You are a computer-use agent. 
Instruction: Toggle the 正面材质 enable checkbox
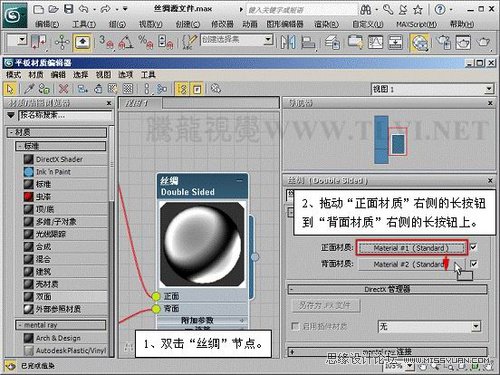[x=473, y=247]
